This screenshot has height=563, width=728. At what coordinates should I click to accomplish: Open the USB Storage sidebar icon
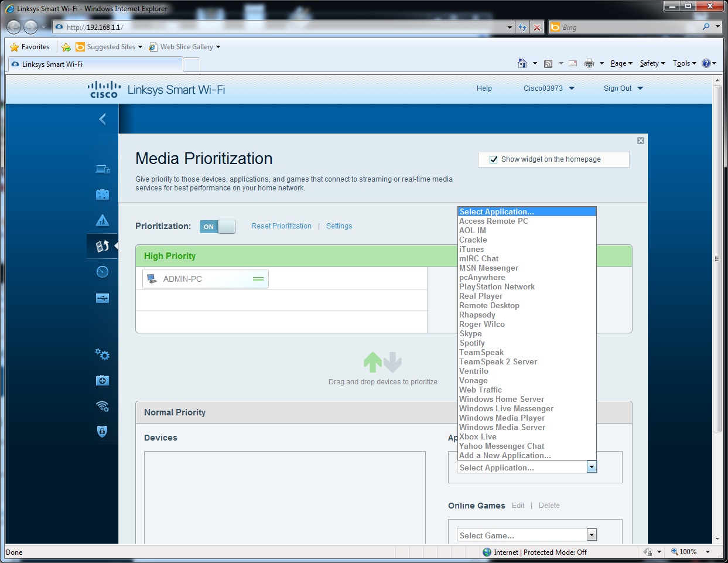tap(102, 298)
